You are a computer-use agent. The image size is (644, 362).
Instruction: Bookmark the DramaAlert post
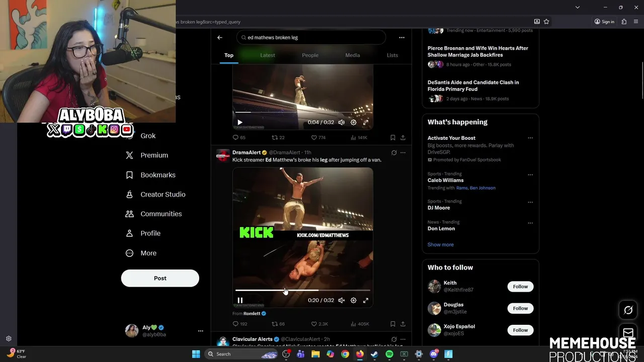coord(393,324)
